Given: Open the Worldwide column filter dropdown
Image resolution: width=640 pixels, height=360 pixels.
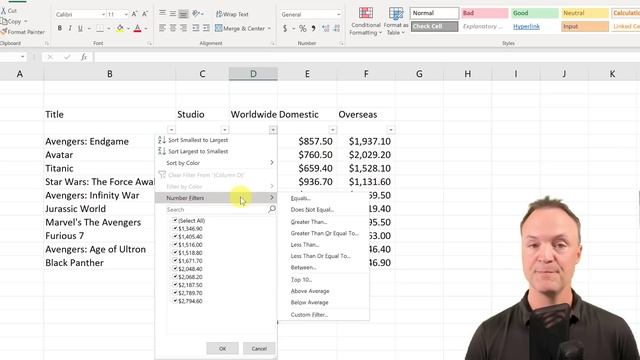Looking at the screenshot, I should [x=273, y=129].
